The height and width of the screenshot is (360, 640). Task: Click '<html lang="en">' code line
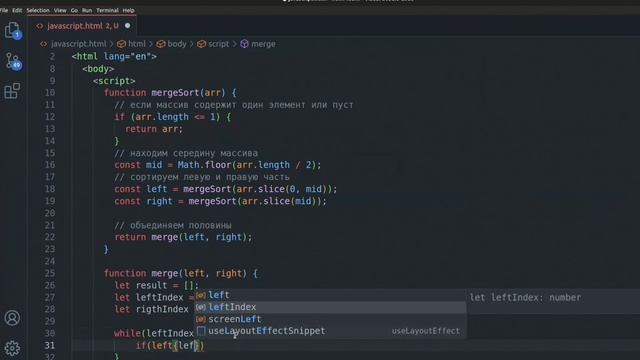coord(114,56)
